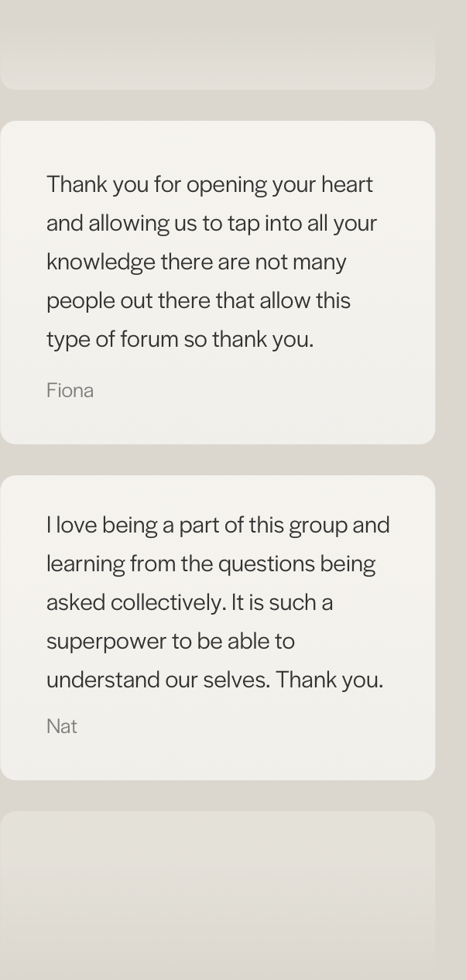Click the word "questions" in Nat's testimonial
The image size is (466, 980).
(266, 565)
